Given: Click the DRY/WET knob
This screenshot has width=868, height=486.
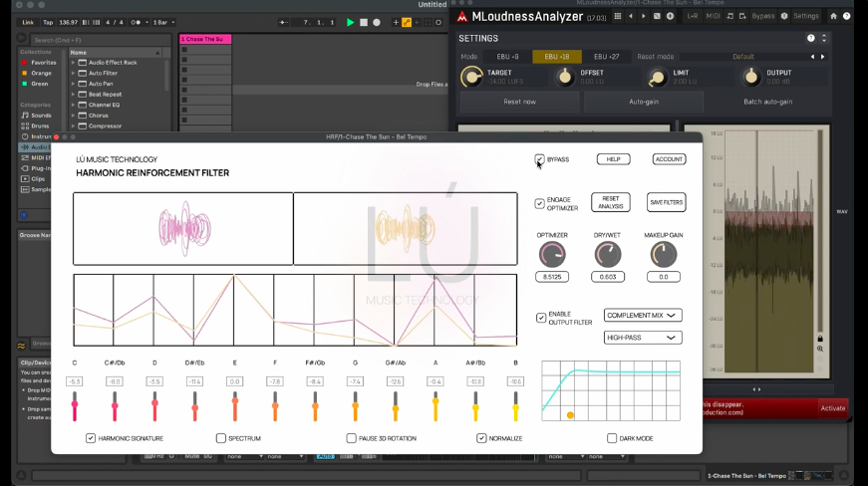Looking at the screenshot, I should point(607,254).
